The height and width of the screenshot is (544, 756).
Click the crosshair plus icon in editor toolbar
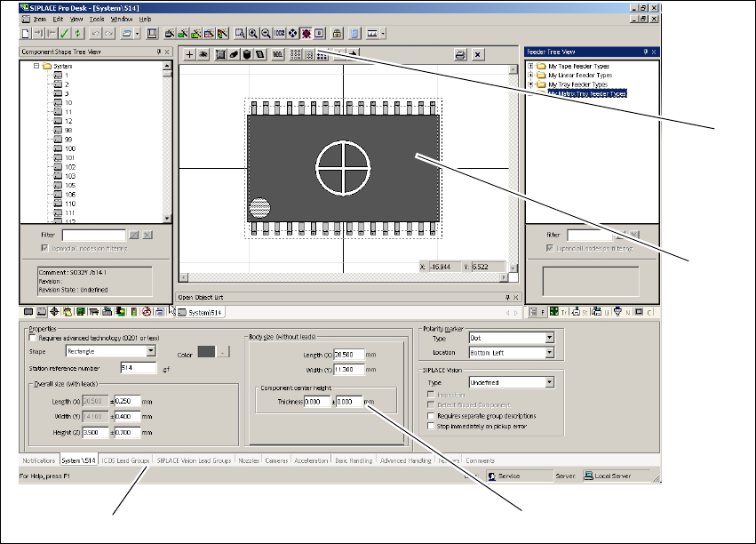(x=189, y=55)
